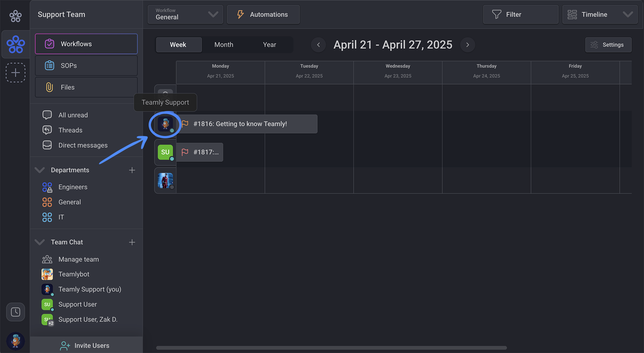Viewport: 644px width, 353px height.
Task: Add a new department with plus
Action: pyautogui.click(x=132, y=170)
